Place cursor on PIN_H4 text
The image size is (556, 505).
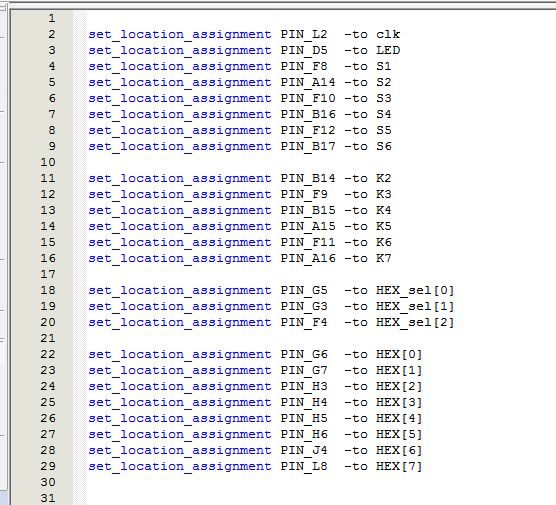304,402
